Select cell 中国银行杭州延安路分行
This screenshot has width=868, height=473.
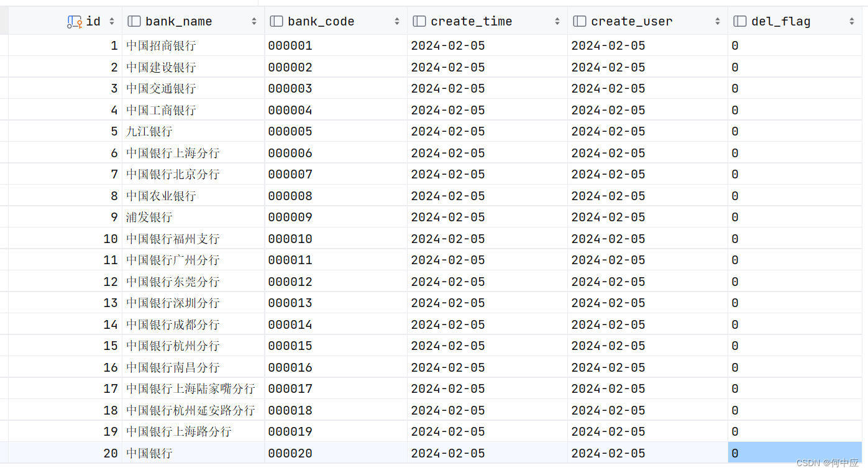pos(193,410)
